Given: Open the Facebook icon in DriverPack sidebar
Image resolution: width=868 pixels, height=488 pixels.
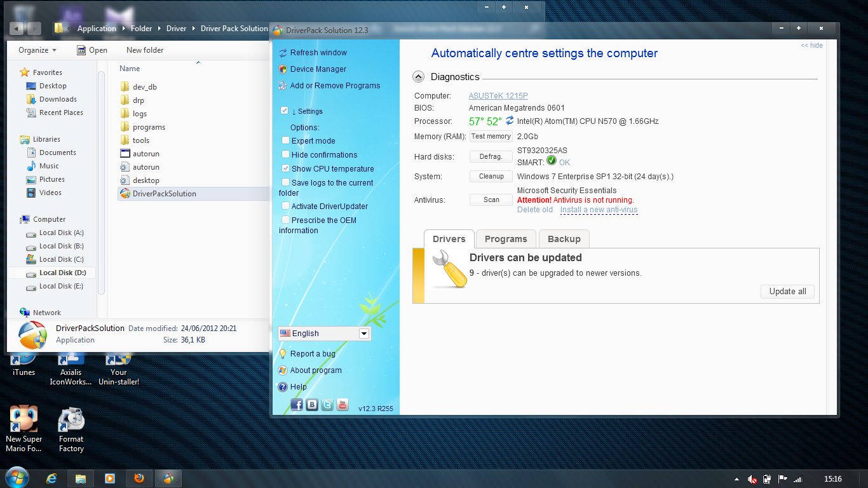Looking at the screenshot, I should (297, 405).
